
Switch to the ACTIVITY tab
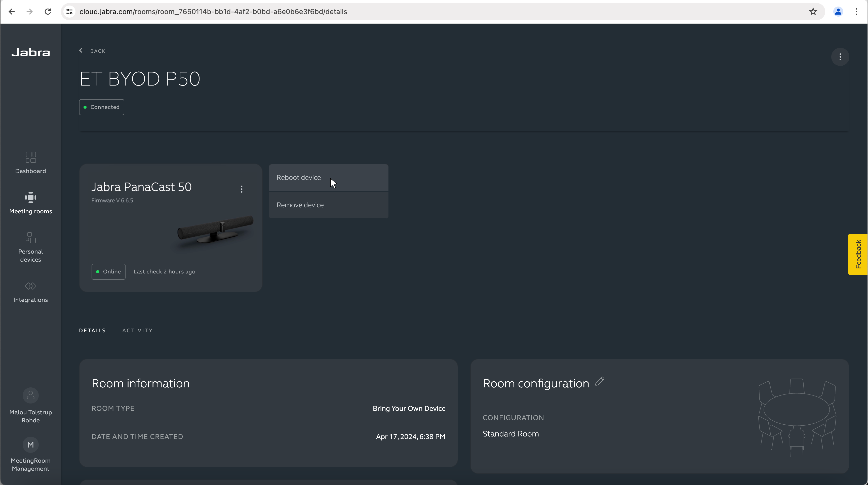137,330
